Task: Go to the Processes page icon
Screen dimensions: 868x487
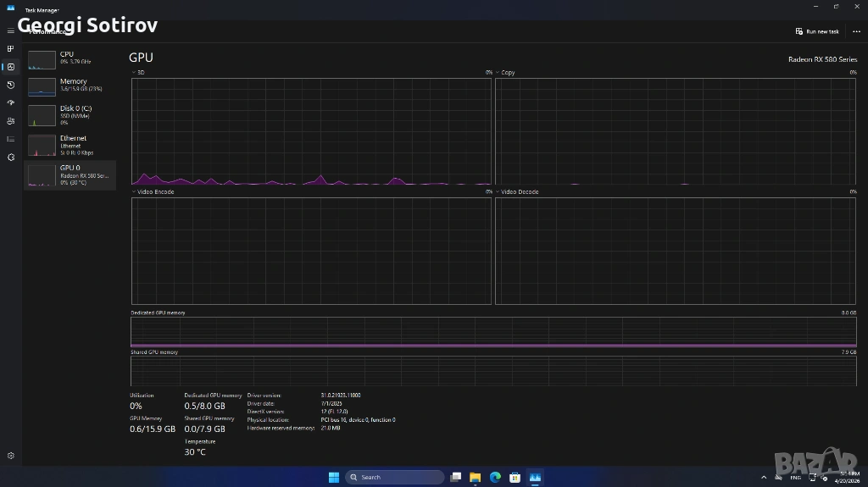Action: (x=11, y=49)
